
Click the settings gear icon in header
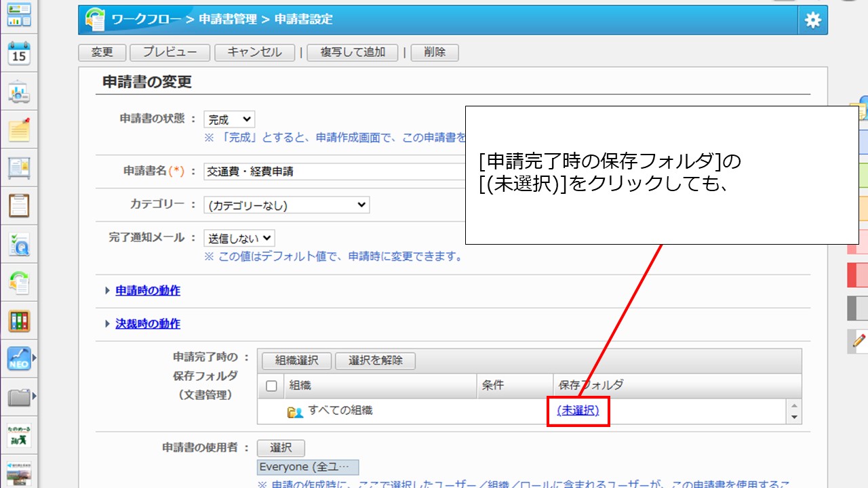[x=812, y=20]
